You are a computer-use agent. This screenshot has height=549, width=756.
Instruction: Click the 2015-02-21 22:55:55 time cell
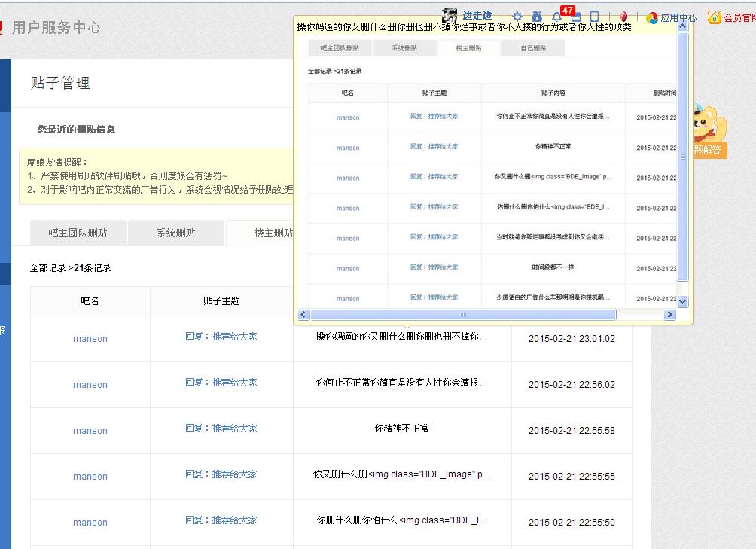(x=572, y=476)
